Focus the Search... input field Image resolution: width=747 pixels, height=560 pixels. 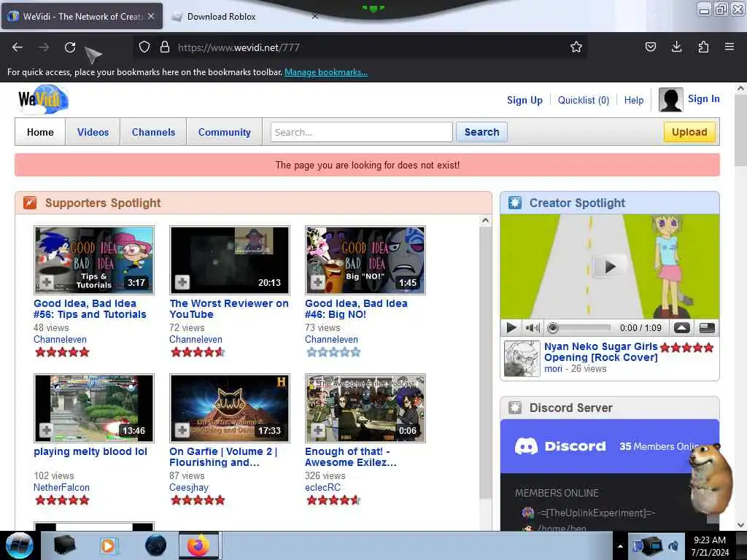362,132
